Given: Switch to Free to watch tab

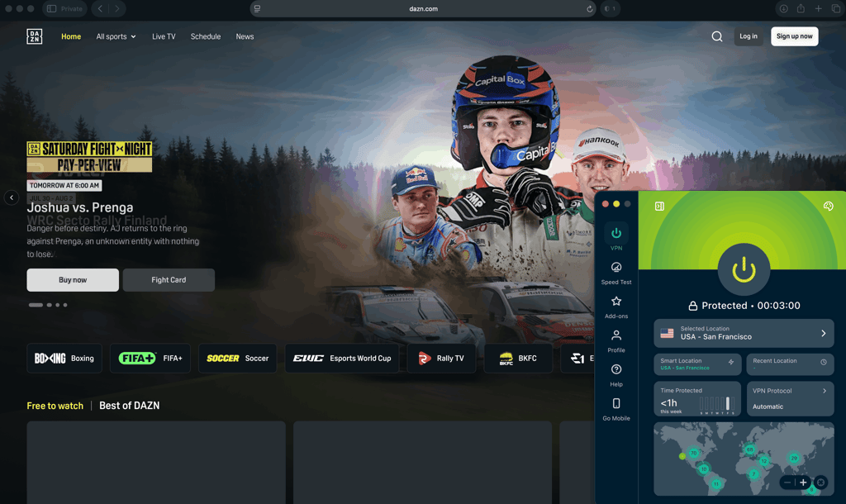Looking at the screenshot, I should click(x=55, y=406).
